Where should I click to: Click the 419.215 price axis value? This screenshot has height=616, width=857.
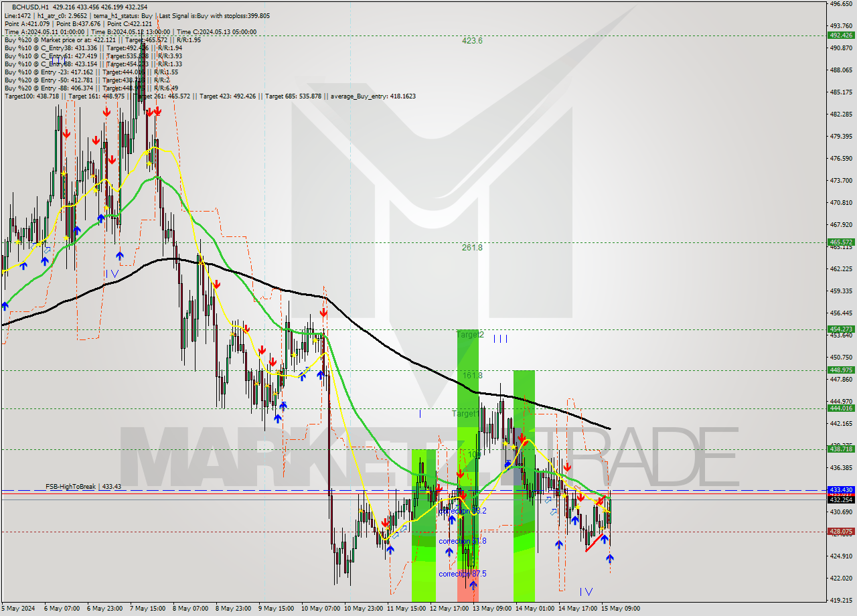tap(841, 601)
